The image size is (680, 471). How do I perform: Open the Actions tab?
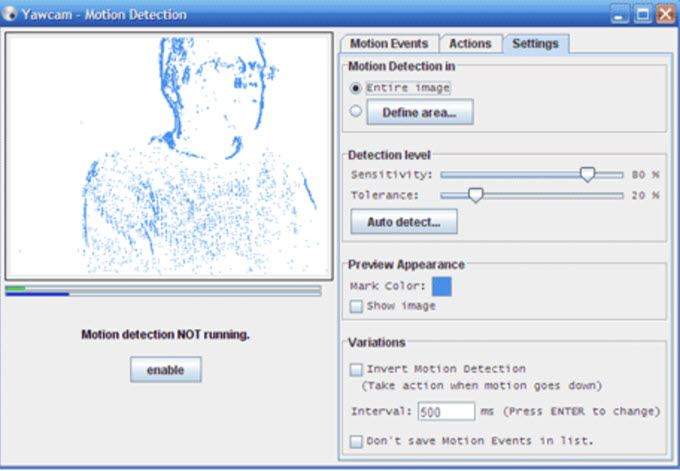click(x=471, y=44)
